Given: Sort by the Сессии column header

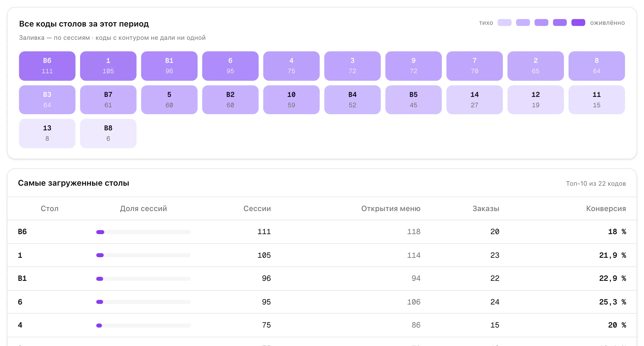Looking at the screenshot, I should (x=257, y=208).
